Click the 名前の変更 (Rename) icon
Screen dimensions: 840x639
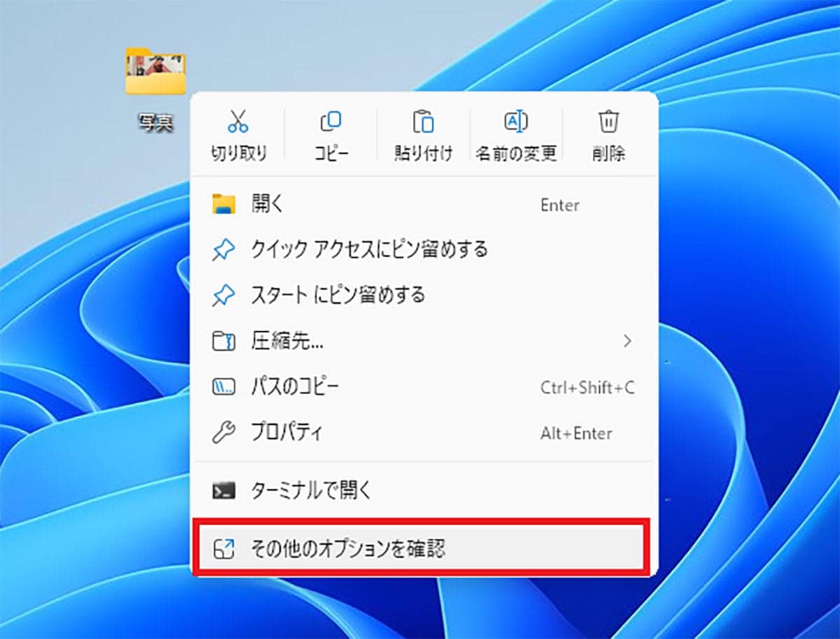click(516, 120)
